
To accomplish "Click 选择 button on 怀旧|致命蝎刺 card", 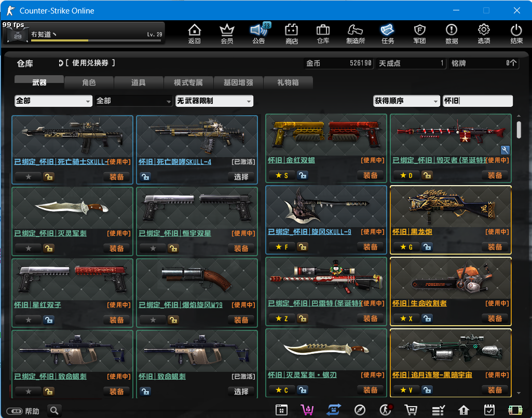I will click(x=241, y=391).
